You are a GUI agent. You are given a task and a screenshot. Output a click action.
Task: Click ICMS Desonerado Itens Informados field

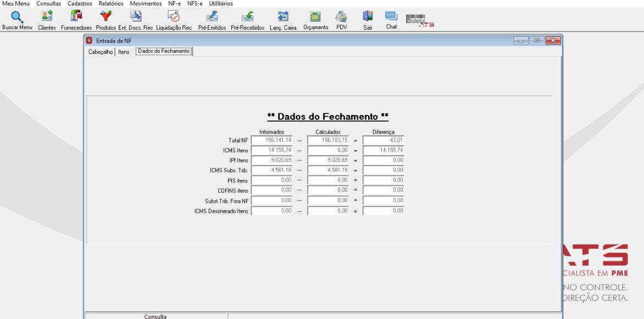271,211
